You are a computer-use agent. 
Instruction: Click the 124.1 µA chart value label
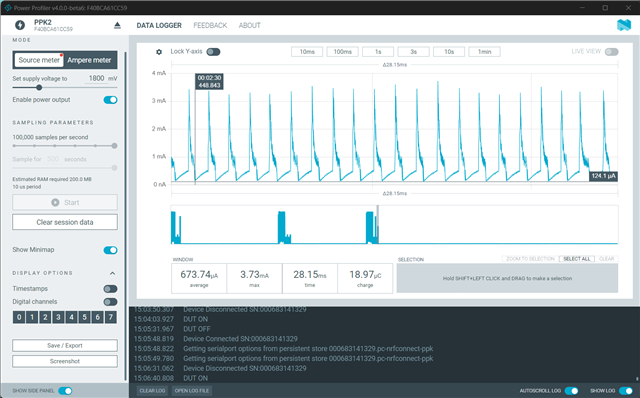pyautogui.click(x=604, y=176)
